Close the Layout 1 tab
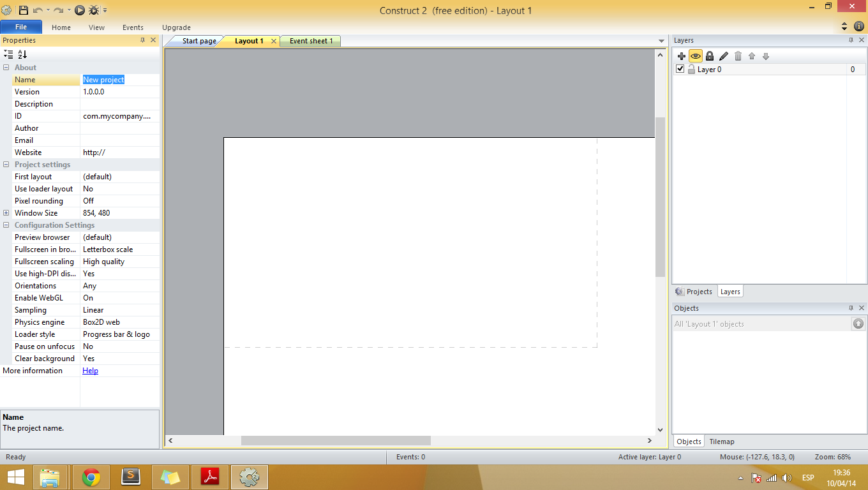This screenshot has width=868, height=490. point(274,41)
